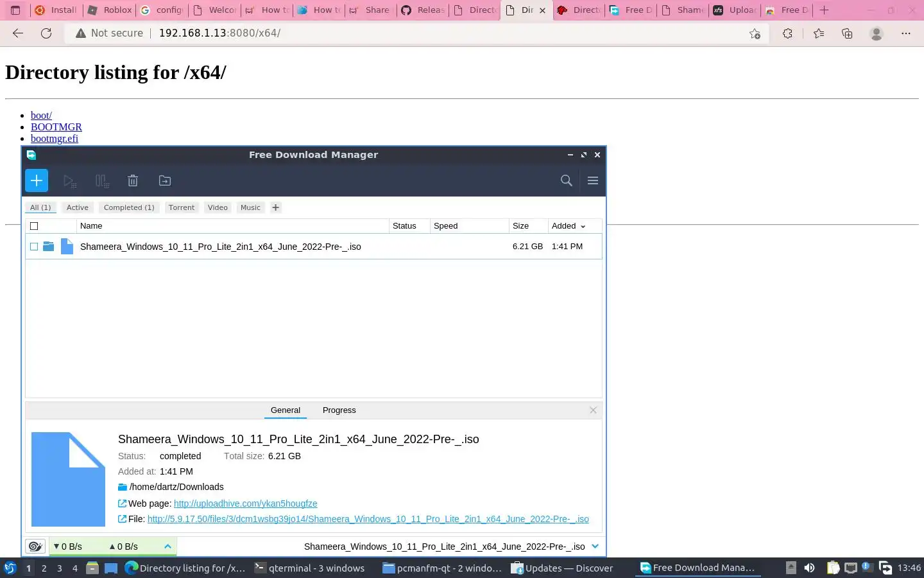Select the Active filter
Image resolution: width=924 pixels, height=578 pixels.
click(78, 207)
